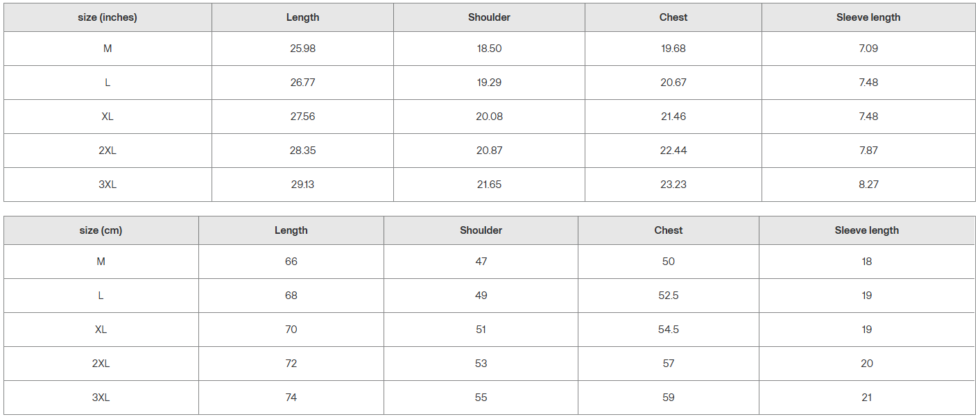Select the 3XL label in inches table
Screen dimensions: 980x417
click(108, 185)
